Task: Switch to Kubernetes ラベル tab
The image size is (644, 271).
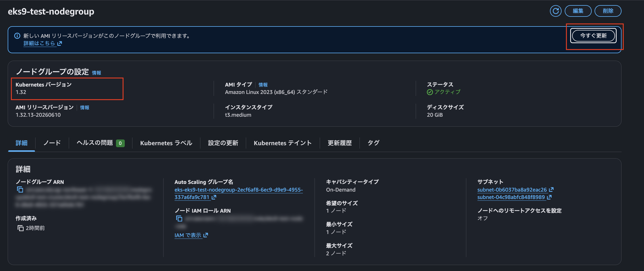Action: coord(166,143)
